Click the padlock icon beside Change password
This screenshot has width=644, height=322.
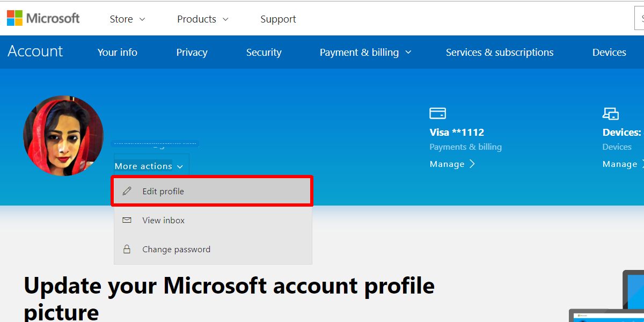(127, 249)
